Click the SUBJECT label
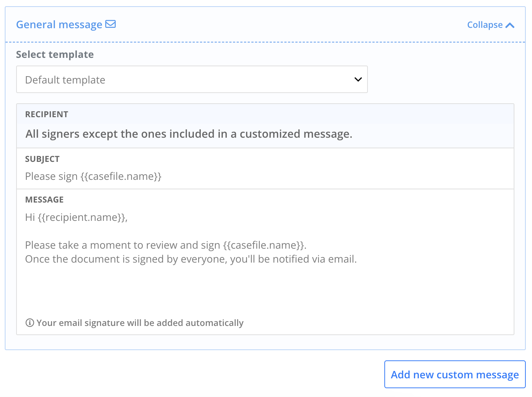532x397 pixels. (42, 159)
